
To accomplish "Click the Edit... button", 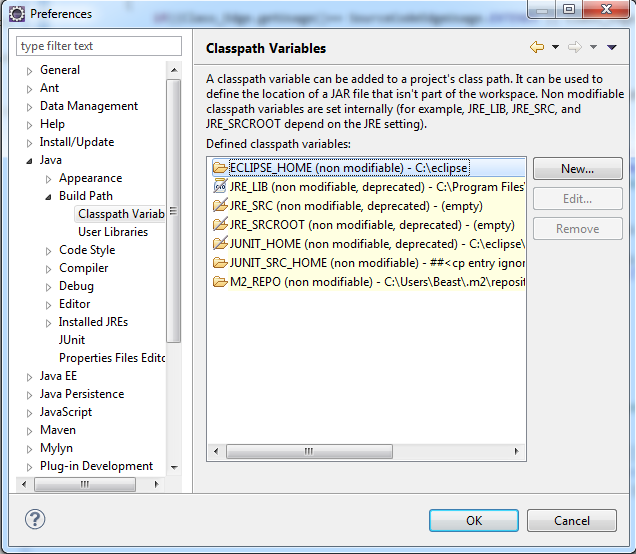I will point(578,199).
